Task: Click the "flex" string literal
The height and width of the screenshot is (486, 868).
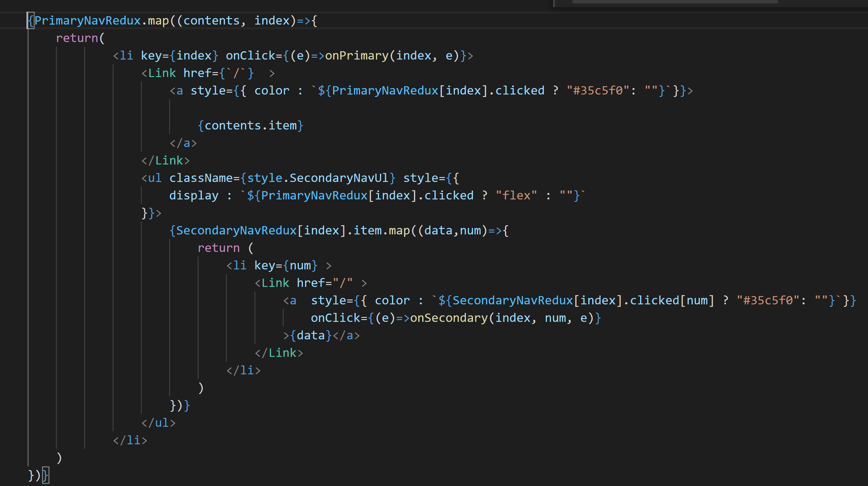Action: click(516, 195)
